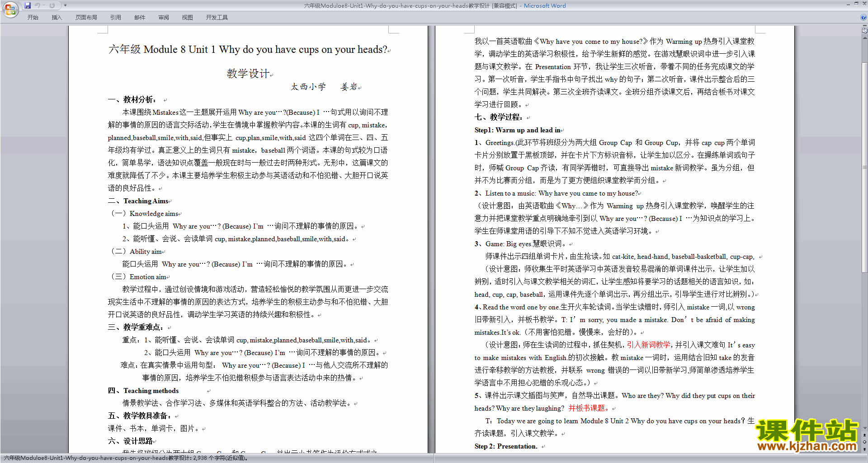Click heading 七、教学过程
Screen dimensions: 868x463
point(498,117)
